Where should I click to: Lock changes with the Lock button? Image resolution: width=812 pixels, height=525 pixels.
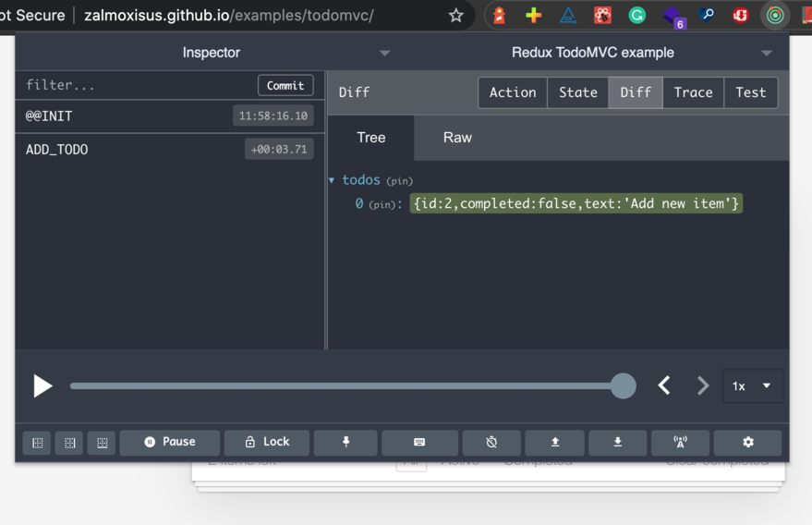pyautogui.click(x=267, y=442)
